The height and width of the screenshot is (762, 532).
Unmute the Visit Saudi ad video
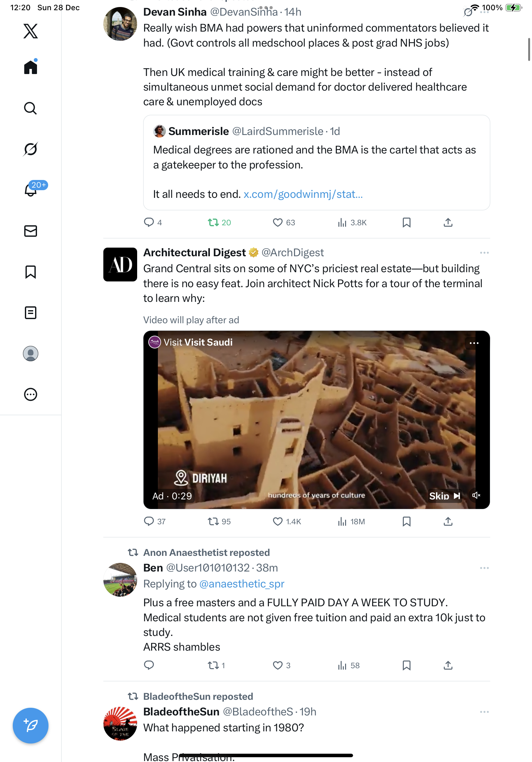pos(476,496)
